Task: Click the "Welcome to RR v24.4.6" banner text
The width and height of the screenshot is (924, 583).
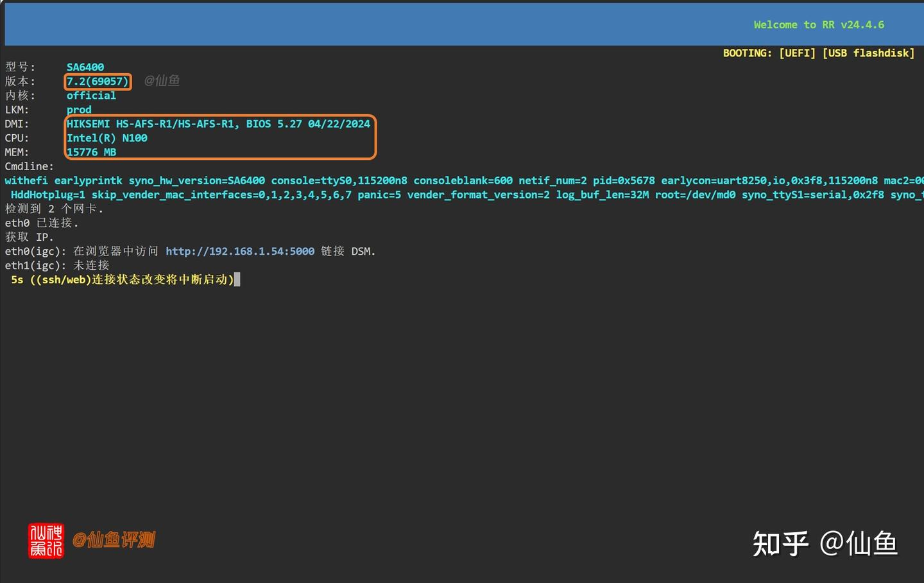Action: coord(819,25)
